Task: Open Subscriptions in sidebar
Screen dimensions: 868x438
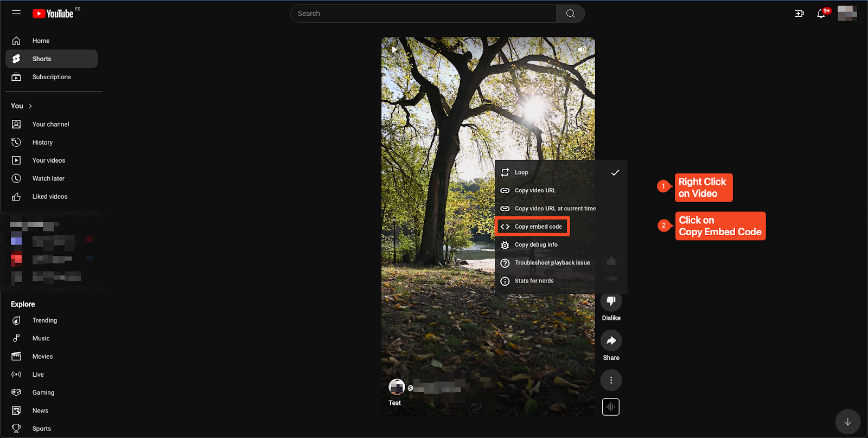Action: pos(52,77)
